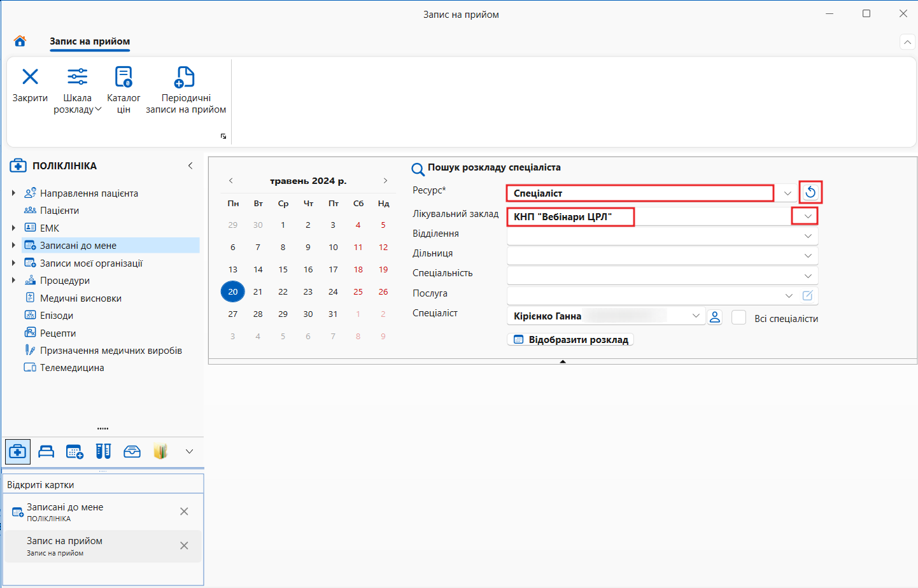Click the book reference module icon
918x588 pixels.
click(160, 452)
